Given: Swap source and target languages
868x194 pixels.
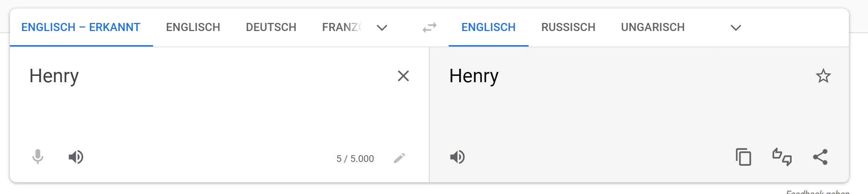Looking at the screenshot, I should (430, 28).
